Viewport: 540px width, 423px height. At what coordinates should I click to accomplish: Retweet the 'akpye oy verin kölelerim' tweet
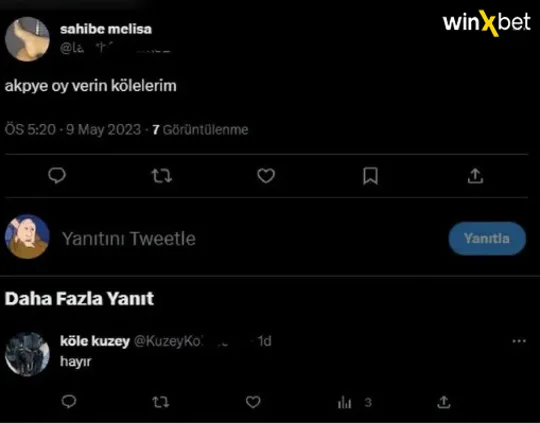[x=162, y=176]
